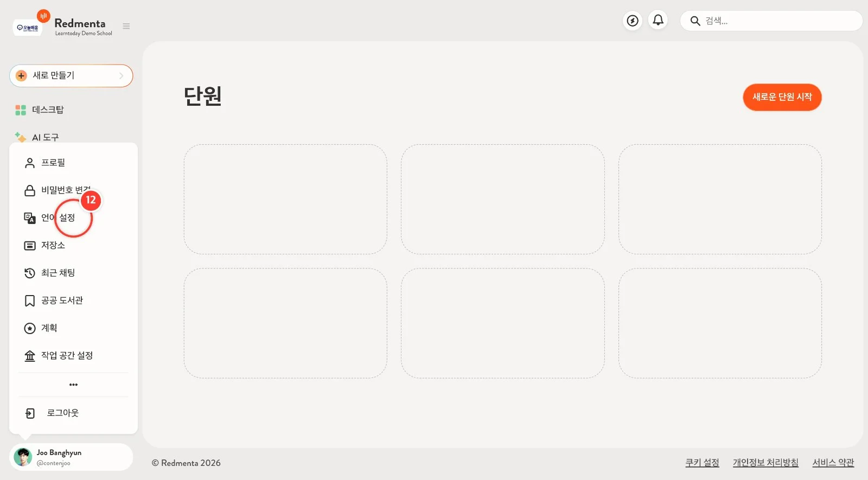Click the Joo Banghyun account name
The height and width of the screenshot is (480, 868).
59,453
